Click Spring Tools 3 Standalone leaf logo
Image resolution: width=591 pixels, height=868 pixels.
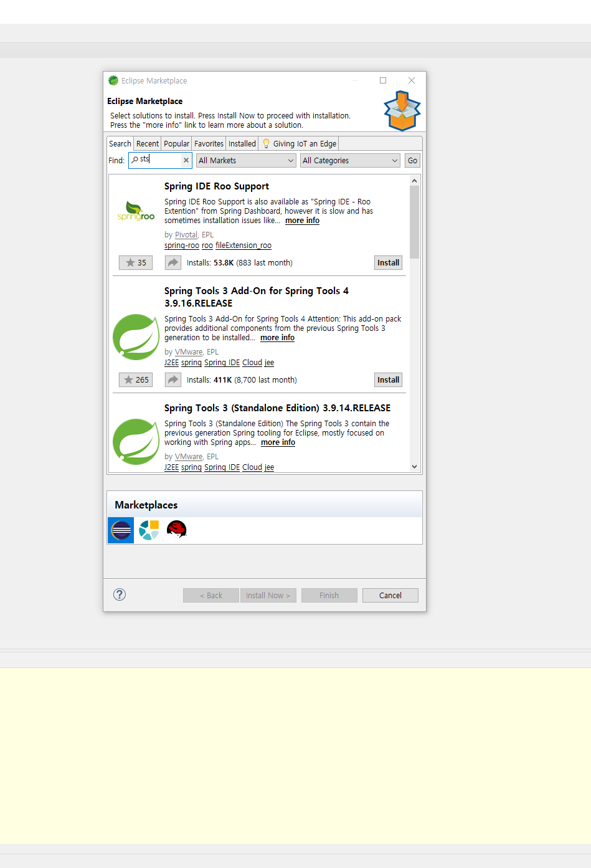click(x=136, y=442)
